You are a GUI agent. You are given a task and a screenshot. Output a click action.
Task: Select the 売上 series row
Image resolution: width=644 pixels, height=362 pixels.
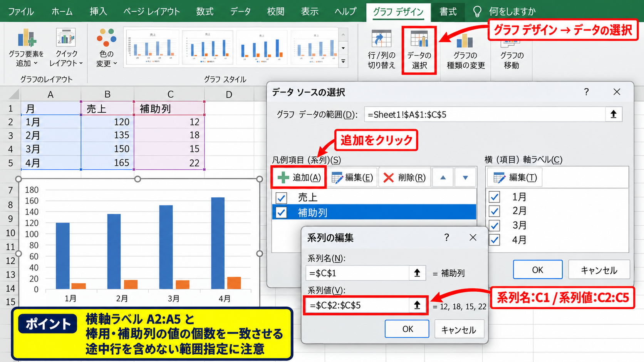point(374,198)
